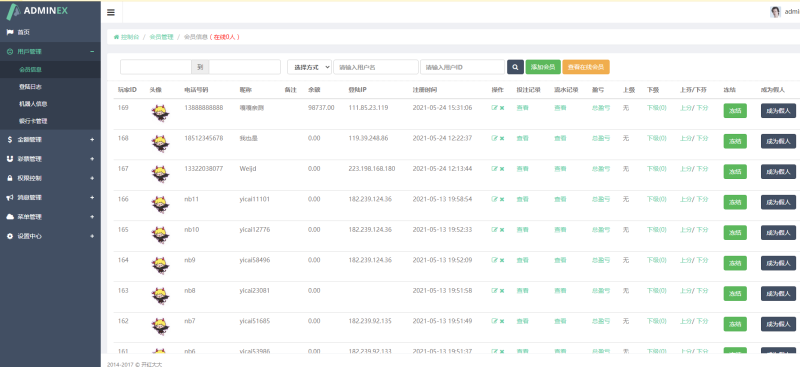Click the avatar image of nb11

click(160, 205)
